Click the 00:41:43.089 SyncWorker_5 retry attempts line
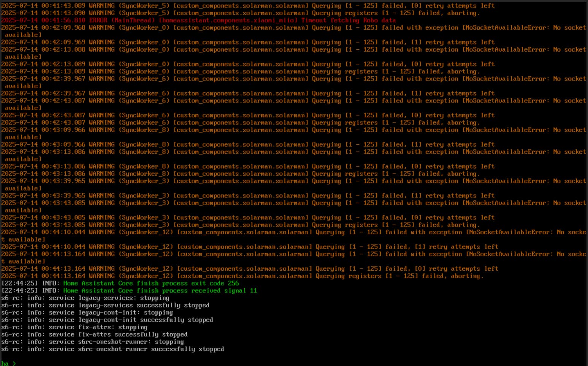588x366 pixels. [248, 6]
